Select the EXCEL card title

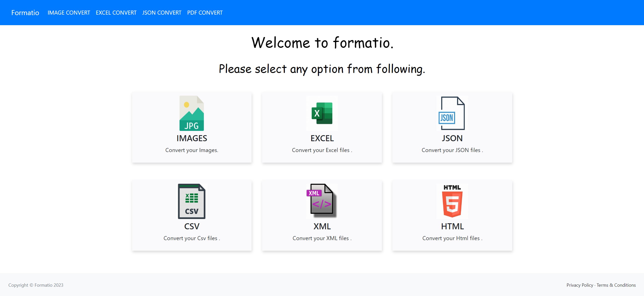coord(322,138)
